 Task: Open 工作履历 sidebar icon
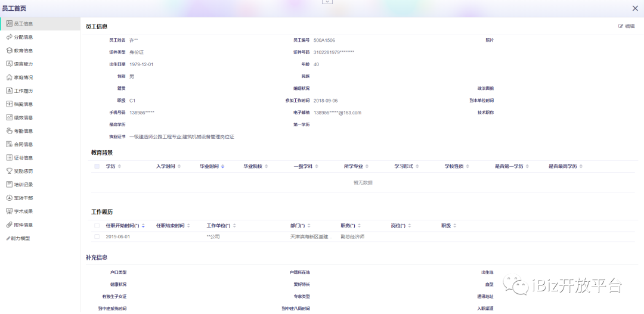[10, 91]
